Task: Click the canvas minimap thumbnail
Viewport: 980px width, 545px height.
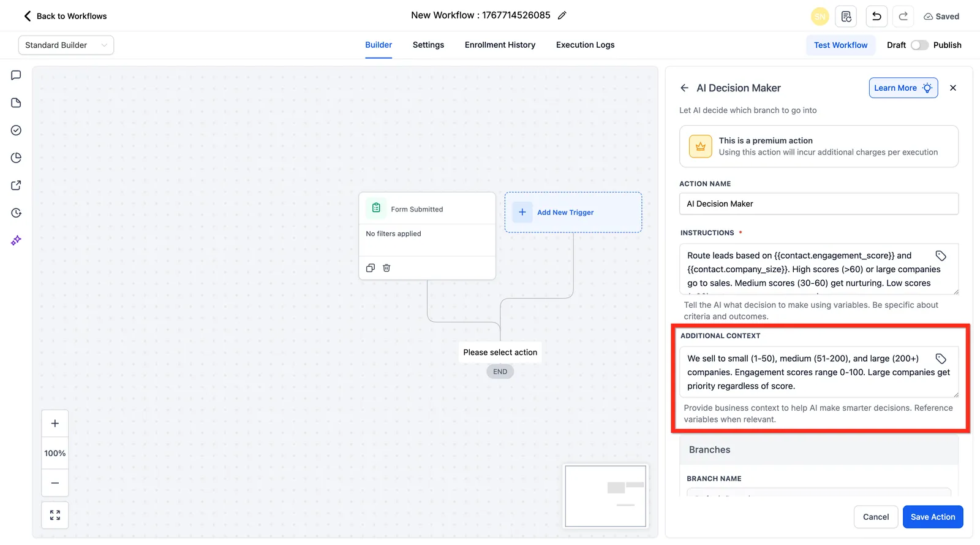Action: (x=605, y=496)
